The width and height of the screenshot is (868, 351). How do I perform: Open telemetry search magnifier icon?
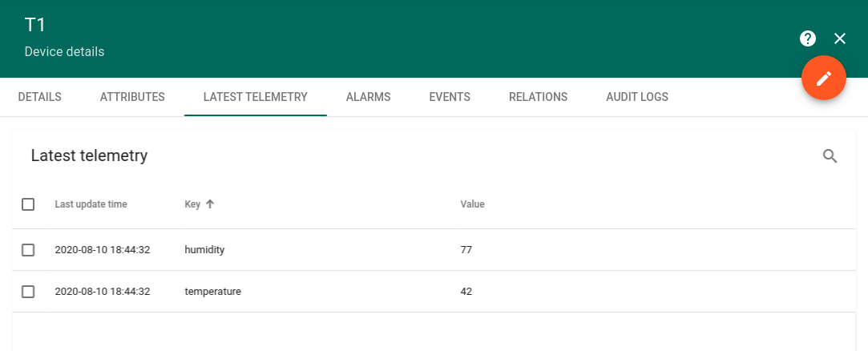pos(830,156)
